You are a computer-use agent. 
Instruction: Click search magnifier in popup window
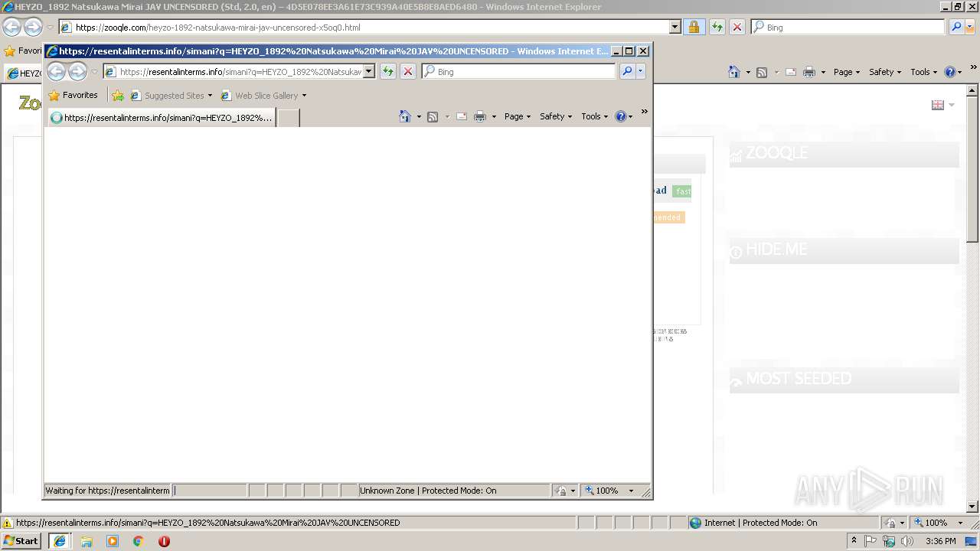tap(627, 71)
